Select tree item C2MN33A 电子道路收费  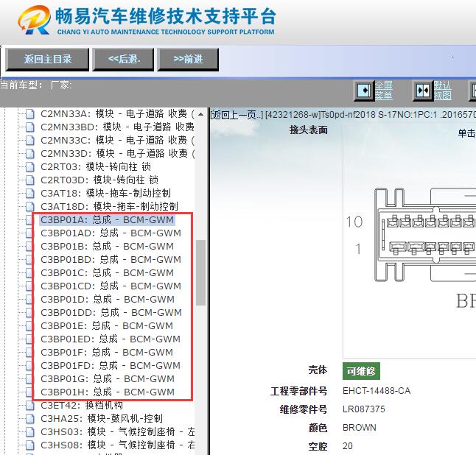coord(117,113)
